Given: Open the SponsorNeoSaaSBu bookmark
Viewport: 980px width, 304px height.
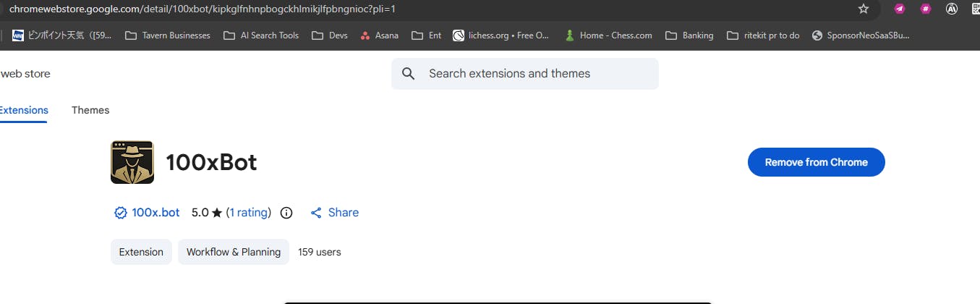Looking at the screenshot, I should pos(861,35).
